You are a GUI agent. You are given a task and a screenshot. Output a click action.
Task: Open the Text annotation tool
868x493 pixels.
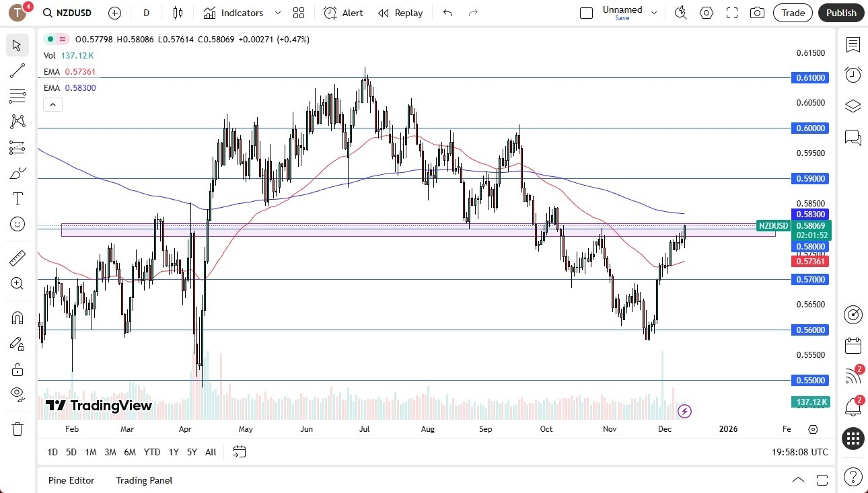coord(17,198)
